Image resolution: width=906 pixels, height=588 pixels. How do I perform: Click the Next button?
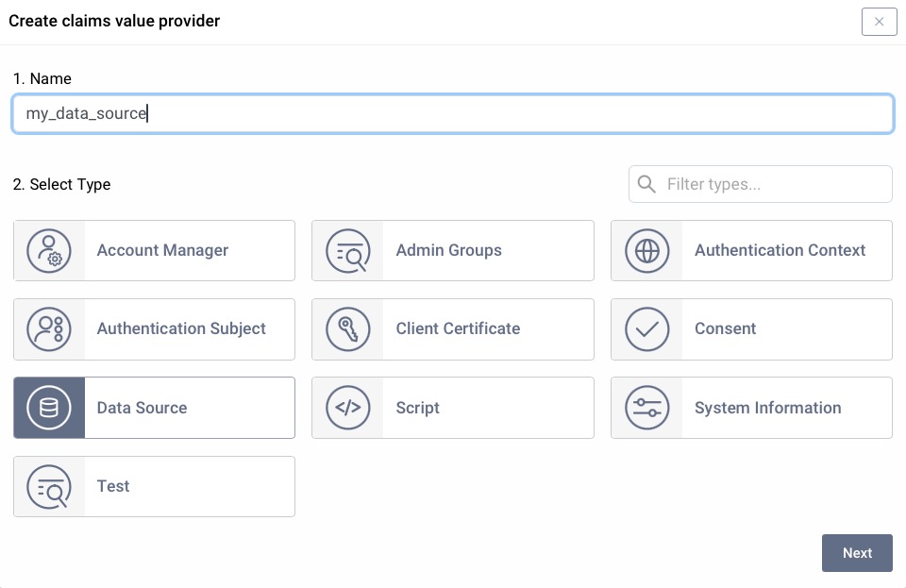click(856, 553)
